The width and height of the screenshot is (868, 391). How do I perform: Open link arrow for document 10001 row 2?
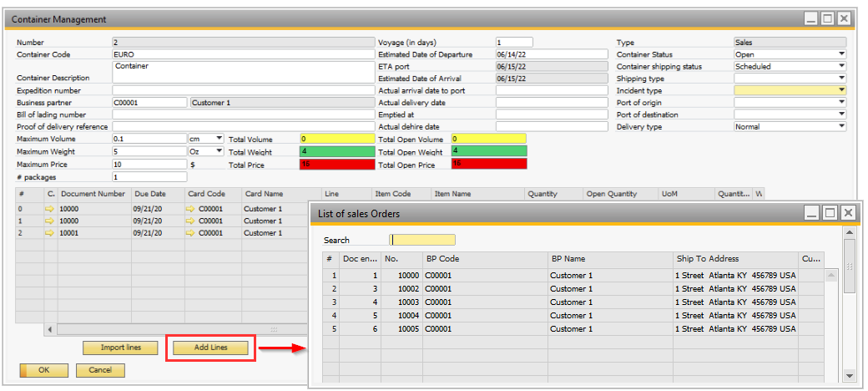click(x=50, y=233)
